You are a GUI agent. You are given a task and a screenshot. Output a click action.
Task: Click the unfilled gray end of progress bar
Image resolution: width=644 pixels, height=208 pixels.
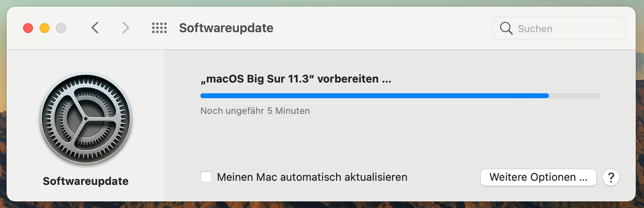(x=574, y=96)
